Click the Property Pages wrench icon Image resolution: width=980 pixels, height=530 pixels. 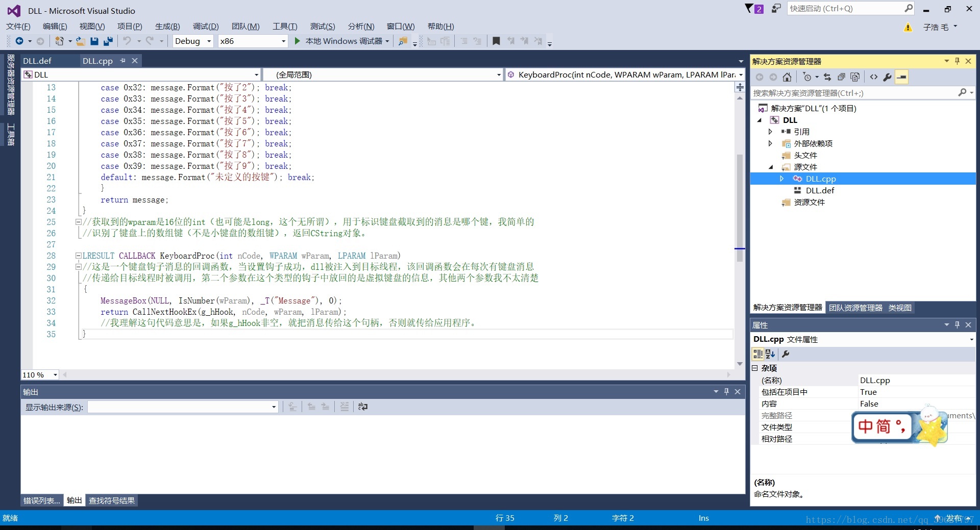(786, 354)
